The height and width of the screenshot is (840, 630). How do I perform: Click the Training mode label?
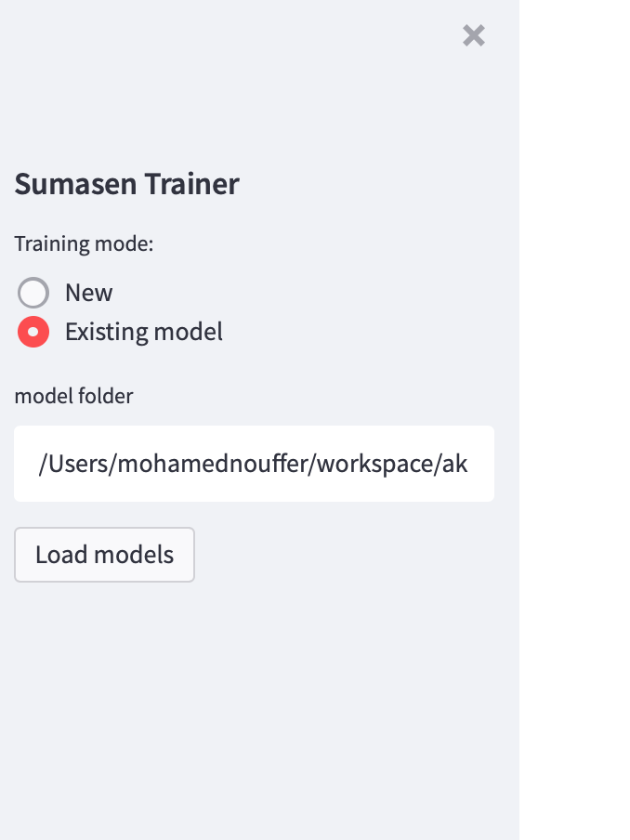[x=84, y=243]
